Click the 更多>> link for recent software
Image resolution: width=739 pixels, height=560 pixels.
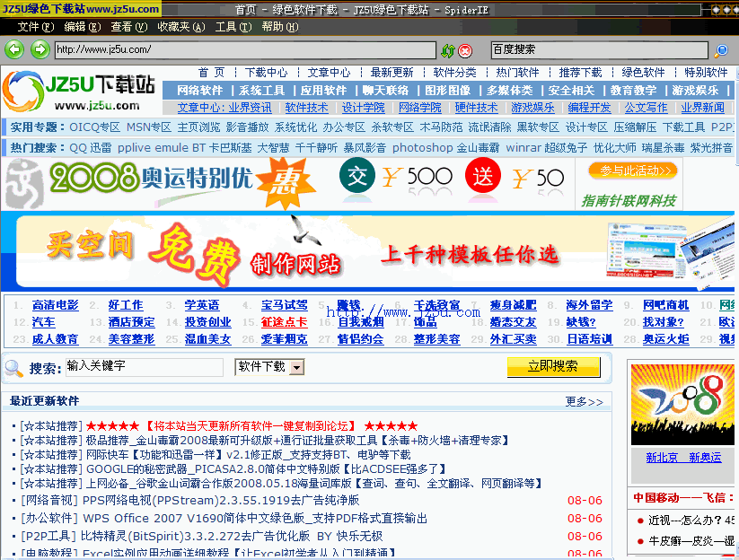tap(584, 402)
